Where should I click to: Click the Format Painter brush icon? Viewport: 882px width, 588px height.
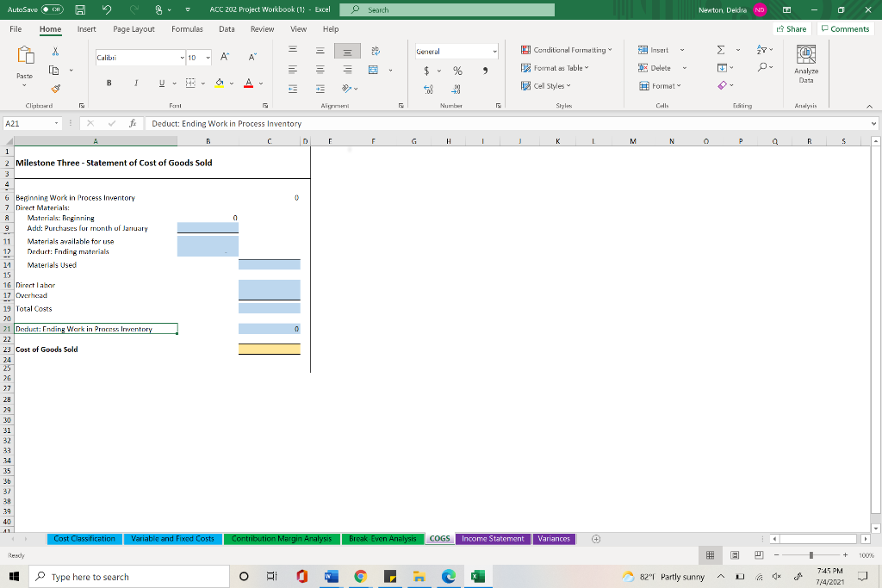click(55, 89)
